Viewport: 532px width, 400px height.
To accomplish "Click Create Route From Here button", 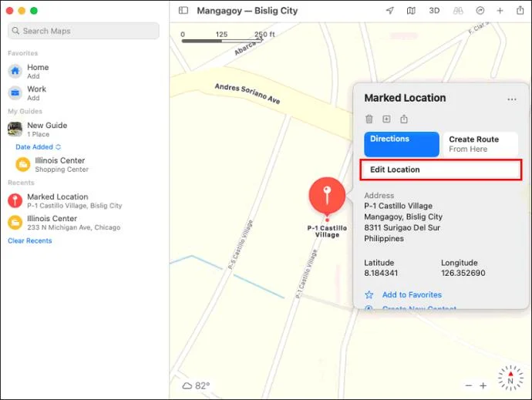I will [480, 144].
